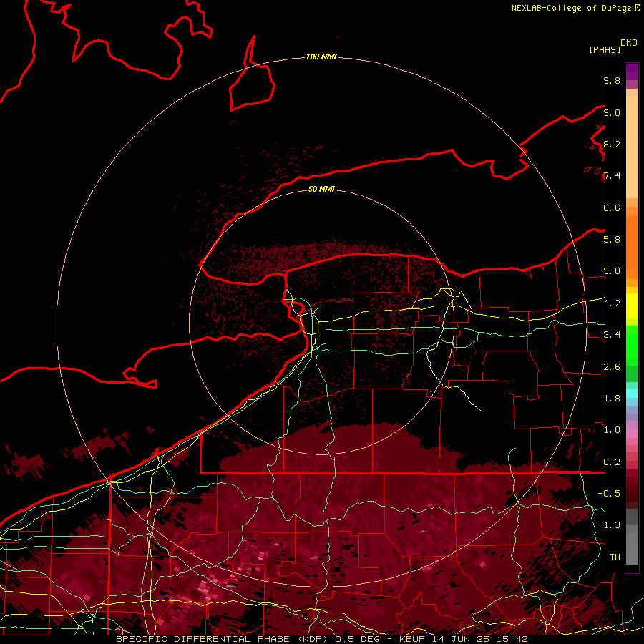Click the [PHAS] legend unit label
This screenshot has height=644, width=644.
point(605,50)
